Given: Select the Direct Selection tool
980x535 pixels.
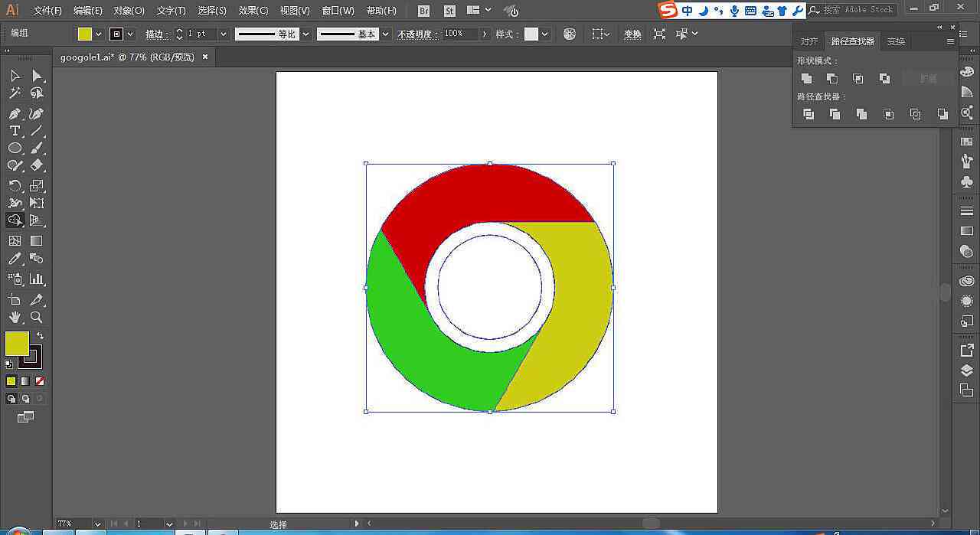Looking at the screenshot, I should pos(37,76).
